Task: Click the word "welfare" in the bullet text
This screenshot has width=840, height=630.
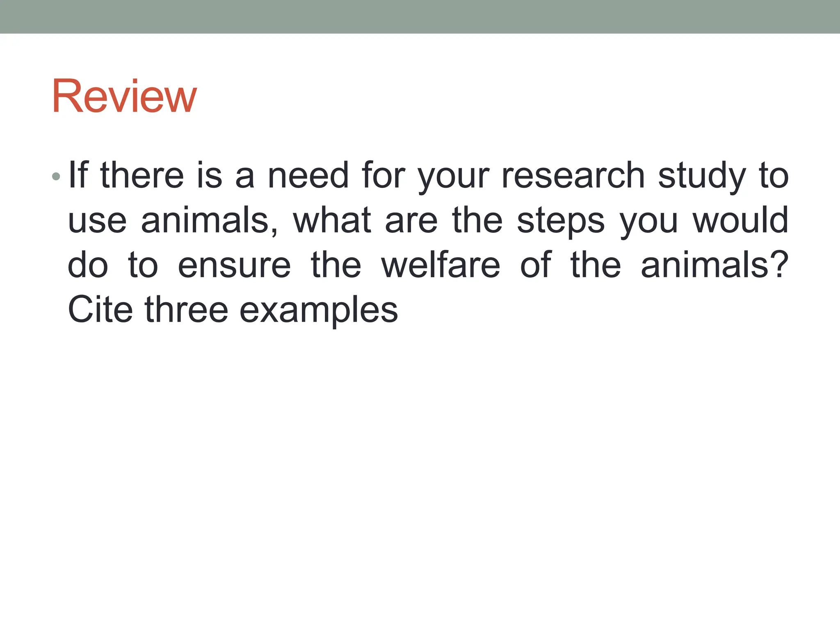Action: pos(441,265)
